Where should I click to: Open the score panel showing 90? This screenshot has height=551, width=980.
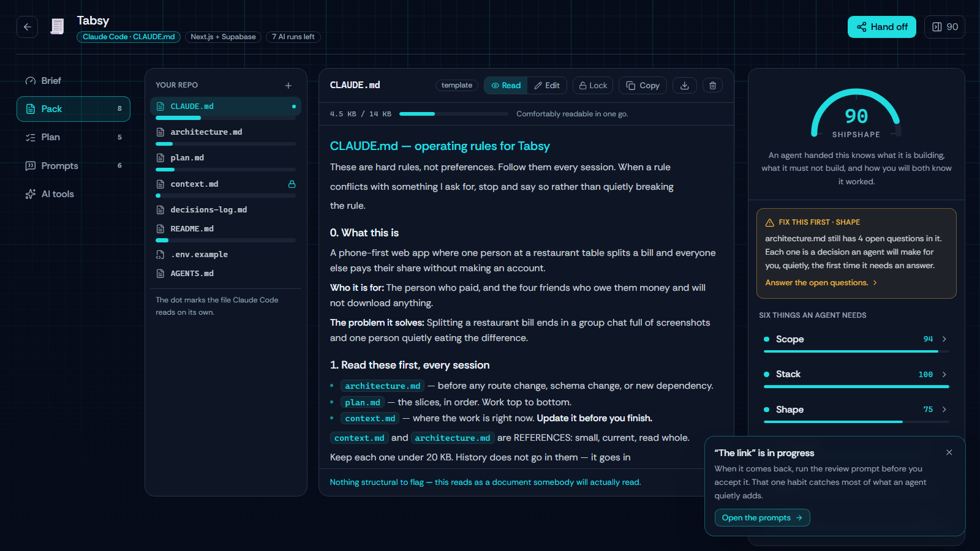pos(944,27)
